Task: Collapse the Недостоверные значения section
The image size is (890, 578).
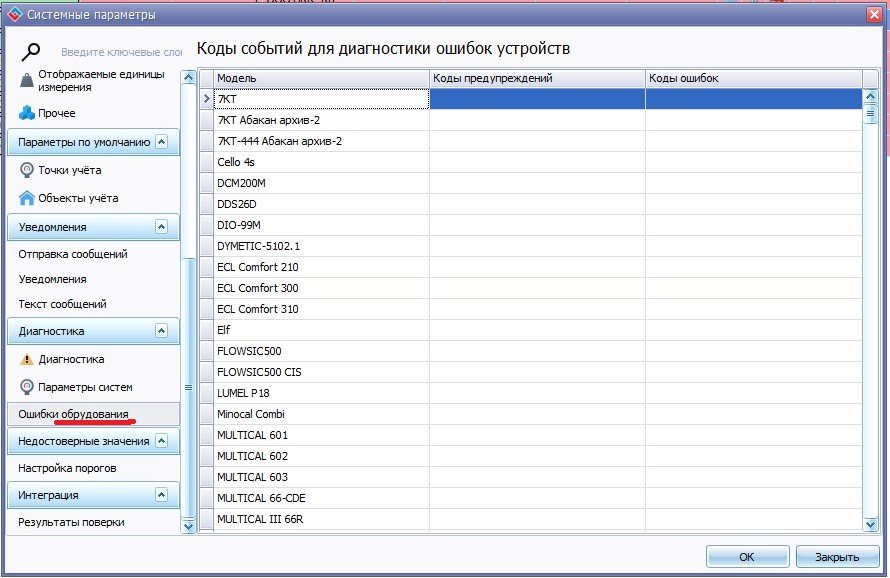Action: [x=162, y=441]
